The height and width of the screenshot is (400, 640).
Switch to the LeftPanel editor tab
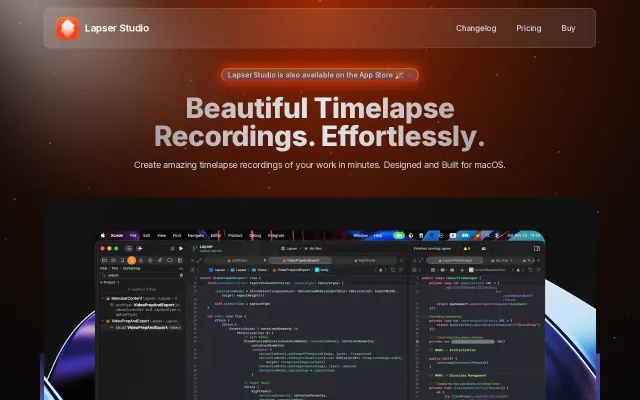click(x=237, y=260)
